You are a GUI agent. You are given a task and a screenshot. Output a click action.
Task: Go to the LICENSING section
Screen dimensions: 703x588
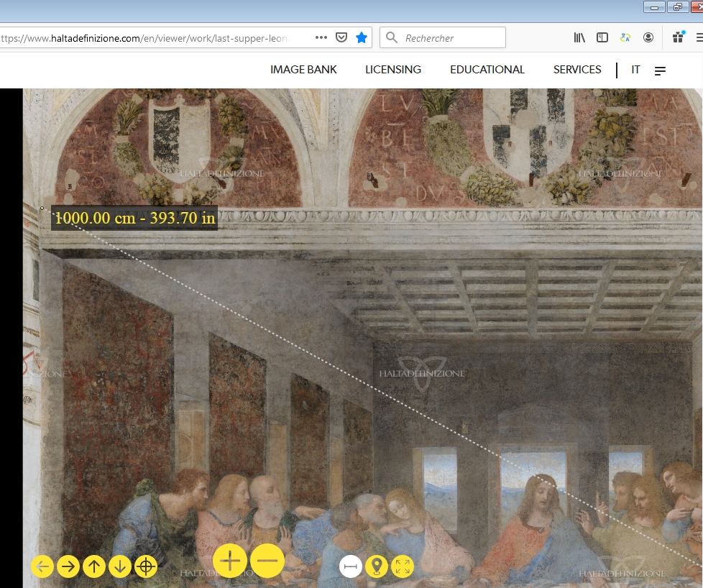click(x=393, y=70)
